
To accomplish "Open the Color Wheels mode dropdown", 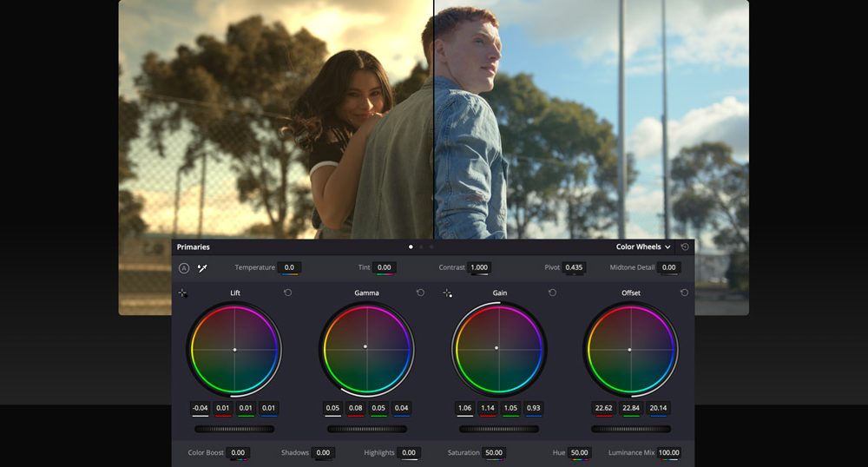I will pyautogui.click(x=643, y=247).
